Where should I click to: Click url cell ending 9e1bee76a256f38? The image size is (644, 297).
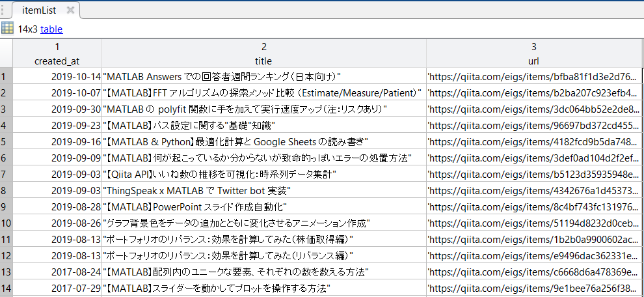pos(534,288)
